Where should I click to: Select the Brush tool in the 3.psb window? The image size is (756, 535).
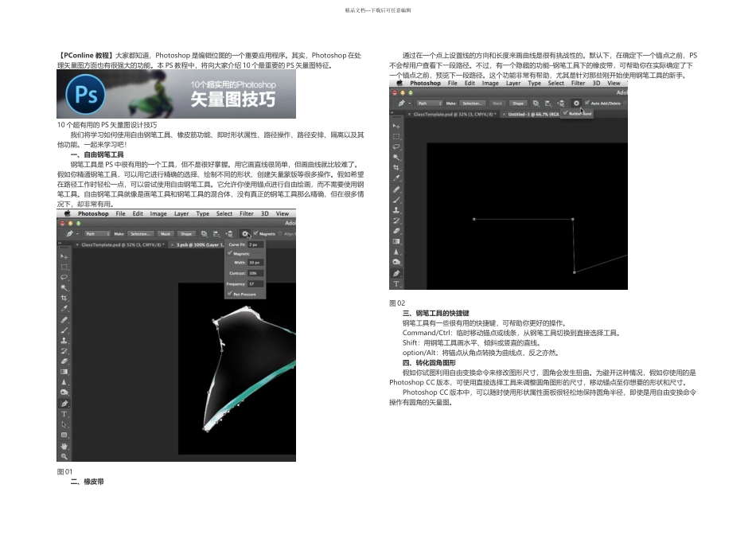coord(64,330)
